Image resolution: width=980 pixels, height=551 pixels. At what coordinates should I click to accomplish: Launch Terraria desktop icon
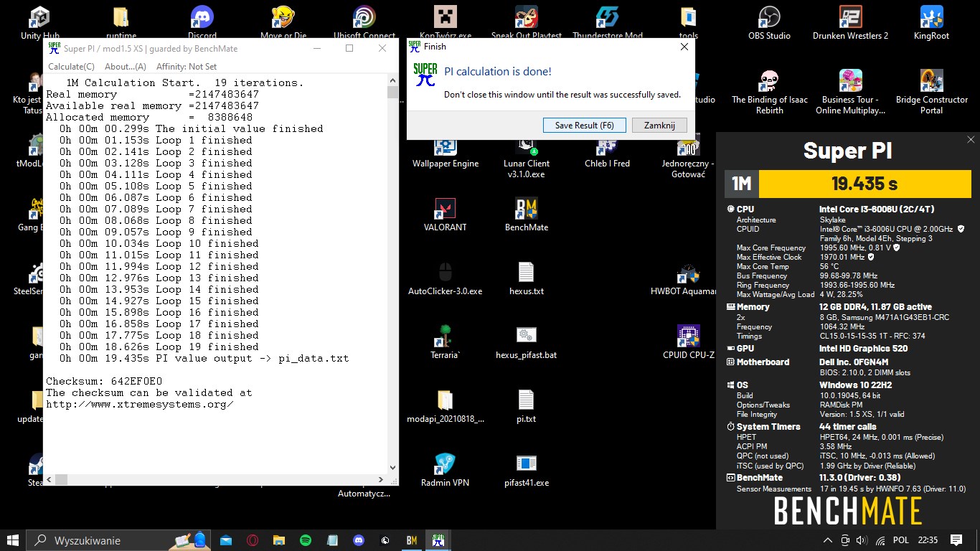(x=446, y=342)
